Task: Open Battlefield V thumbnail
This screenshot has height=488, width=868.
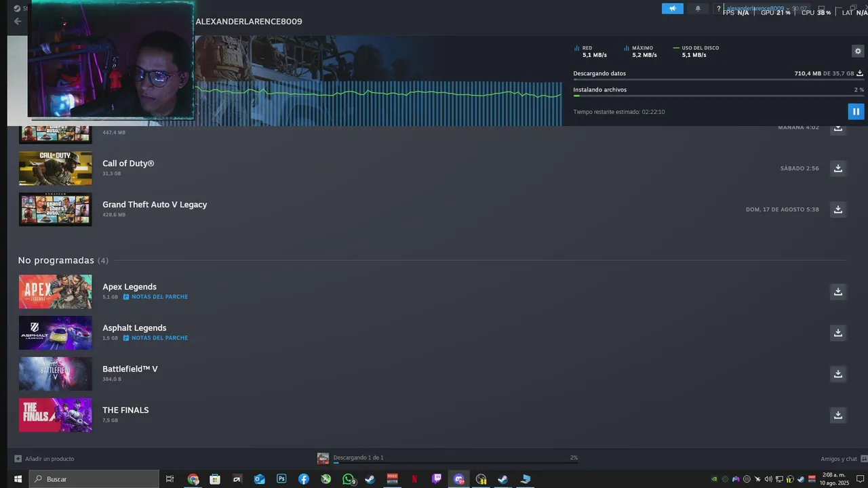Action: [55, 374]
